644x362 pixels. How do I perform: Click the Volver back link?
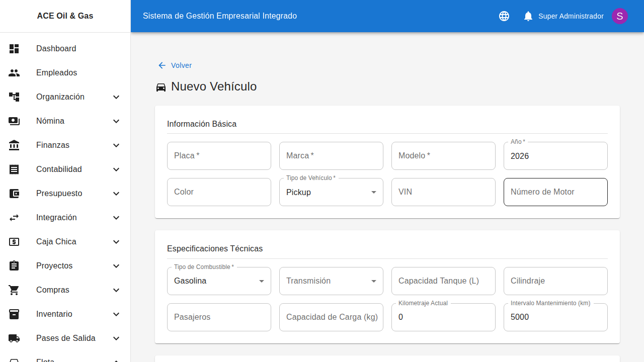click(175, 65)
